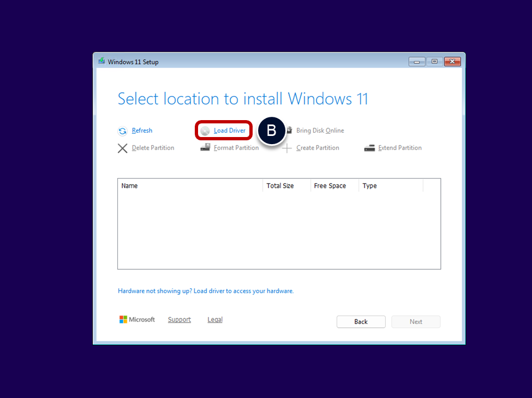Click the Extend Partition drive icon

369,148
